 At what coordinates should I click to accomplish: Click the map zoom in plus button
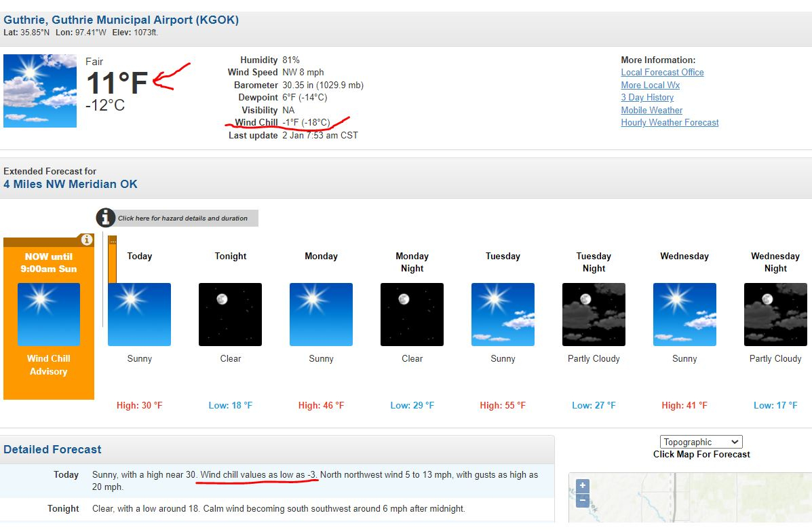pos(582,486)
